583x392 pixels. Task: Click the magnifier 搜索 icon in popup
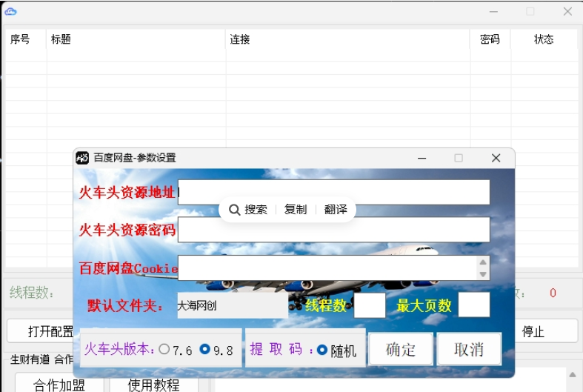[x=234, y=210]
